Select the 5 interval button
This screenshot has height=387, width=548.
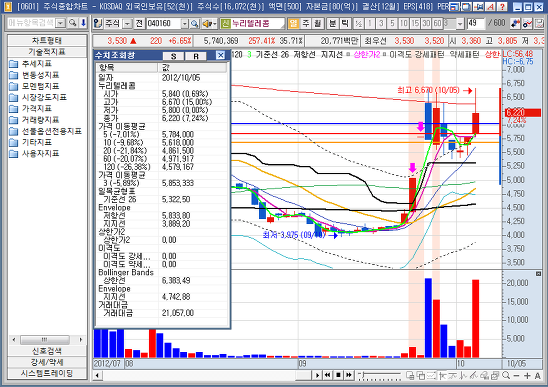(x=392, y=23)
